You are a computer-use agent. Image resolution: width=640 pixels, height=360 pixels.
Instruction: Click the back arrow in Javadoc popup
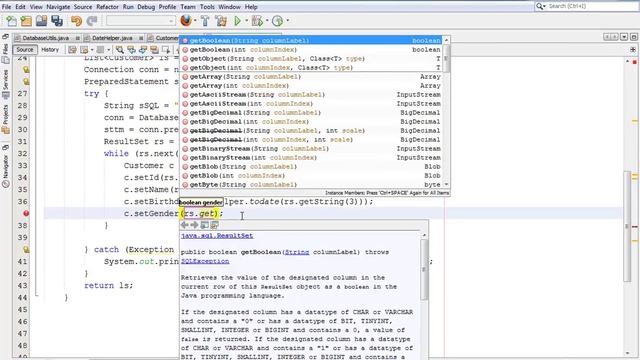pos(184,225)
